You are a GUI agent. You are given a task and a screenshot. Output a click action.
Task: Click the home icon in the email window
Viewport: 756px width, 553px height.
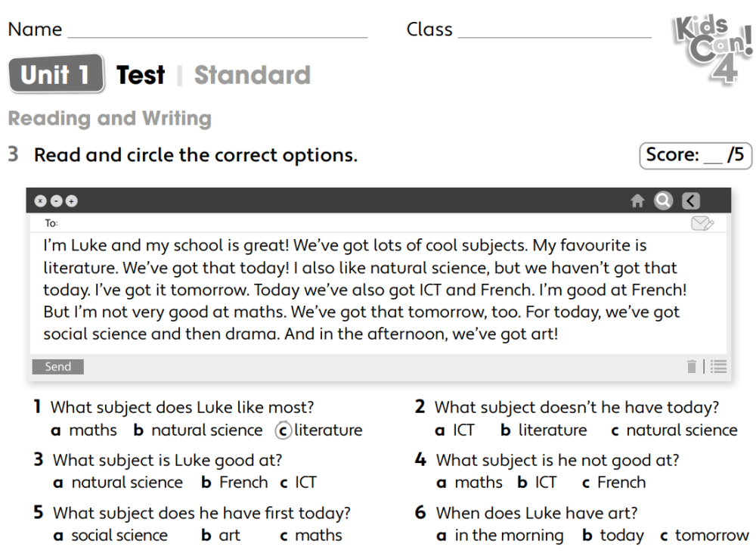point(637,200)
